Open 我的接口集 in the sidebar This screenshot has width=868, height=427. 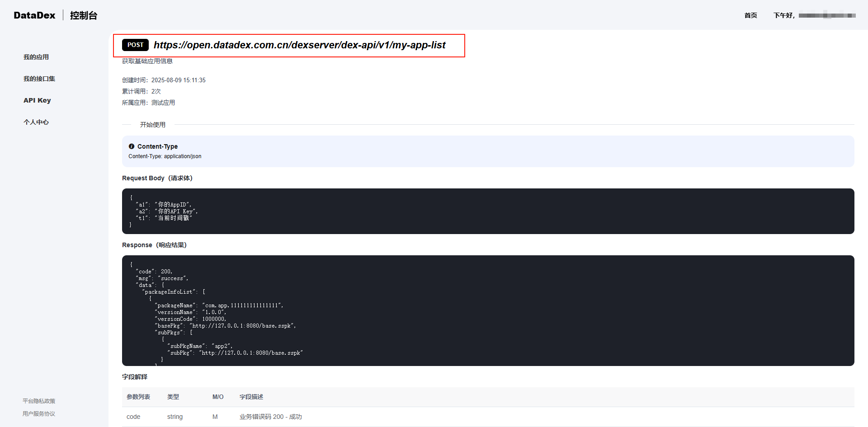click(39, 78)
